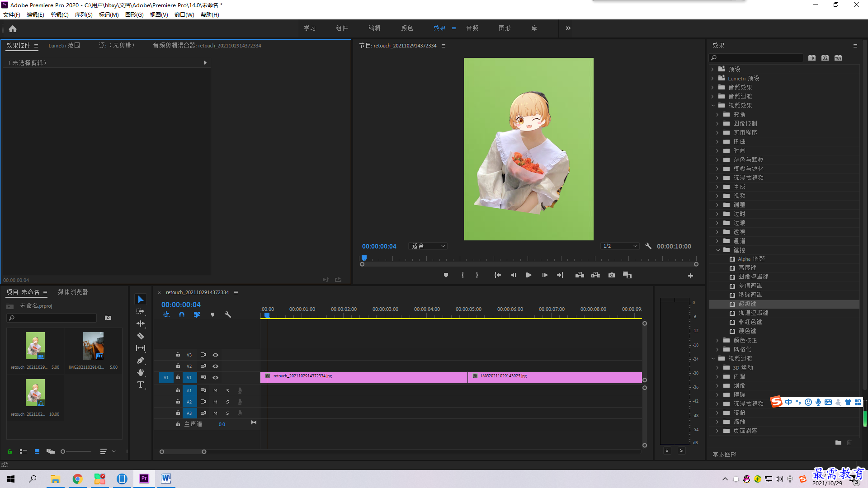Click the Lift button
Screen dimensions: 868x488
pyautogui.click(x=580, y=275)
